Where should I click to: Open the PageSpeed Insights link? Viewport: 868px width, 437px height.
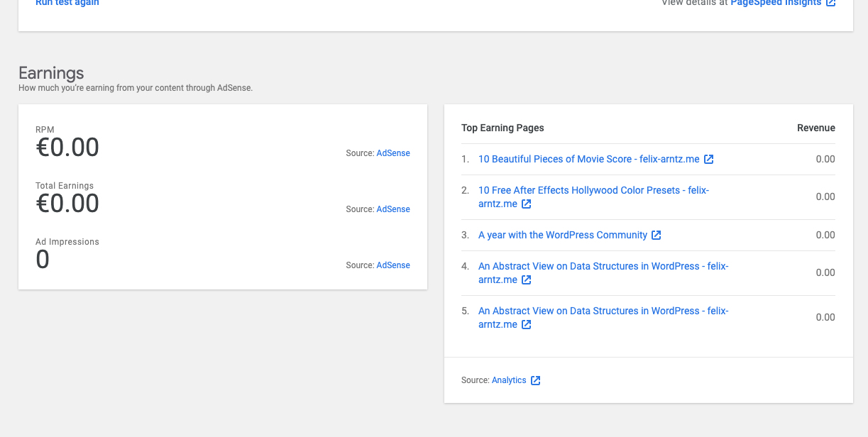[776, 3]
